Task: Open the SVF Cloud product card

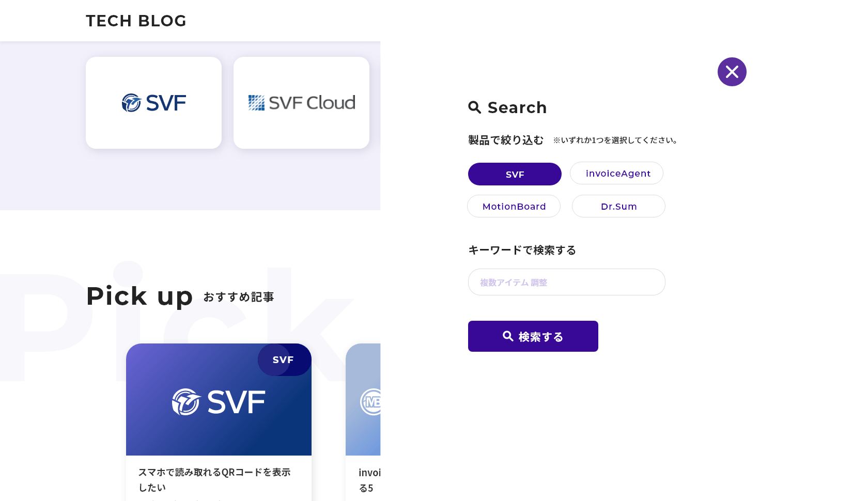Action: click(301, 103)
